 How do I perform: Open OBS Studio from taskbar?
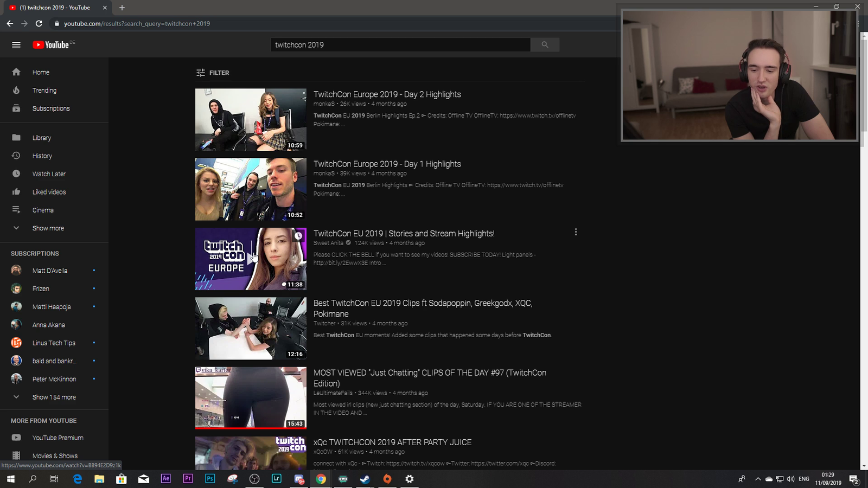pos(254,479)
